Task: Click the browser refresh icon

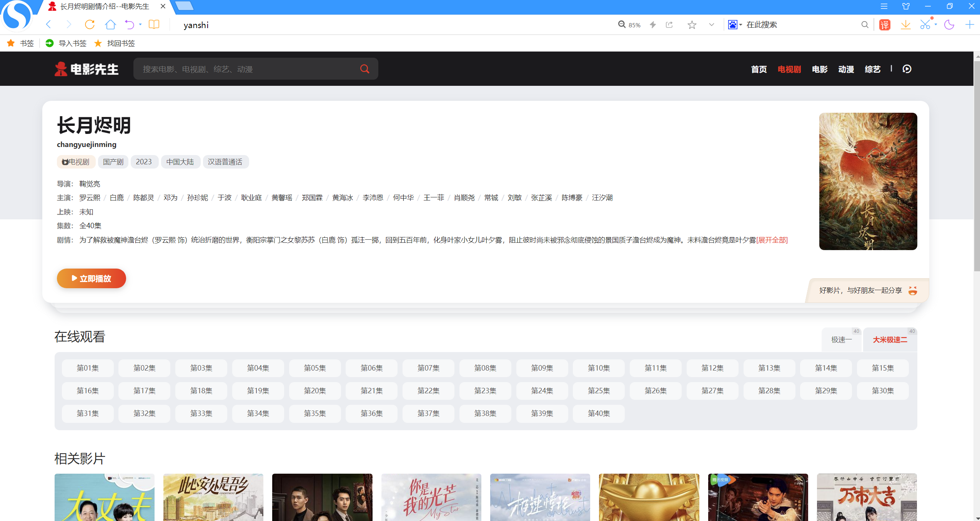Action: pyautogui.click(x=90, y=25)
